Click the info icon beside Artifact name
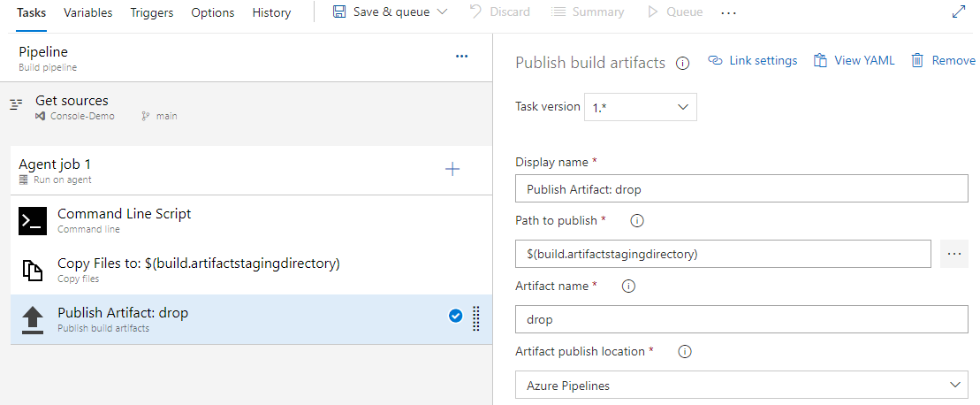Viewport: 980px width, 405px height. (629, 287)
